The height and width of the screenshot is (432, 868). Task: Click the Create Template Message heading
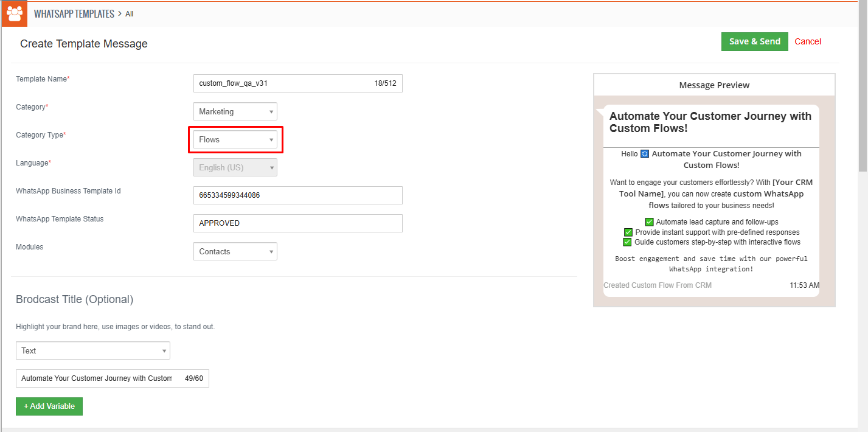coord(84,44)
